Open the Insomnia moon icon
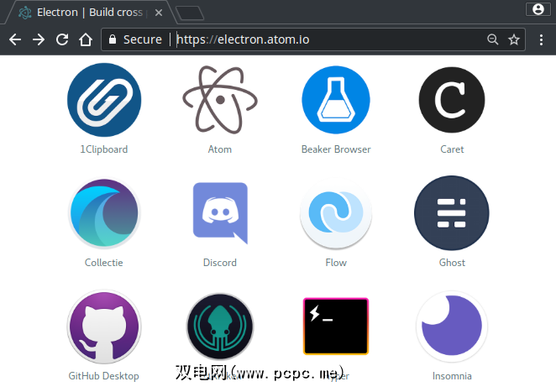The height and width of the screenshot is (392, 556). tap(452, 327)
